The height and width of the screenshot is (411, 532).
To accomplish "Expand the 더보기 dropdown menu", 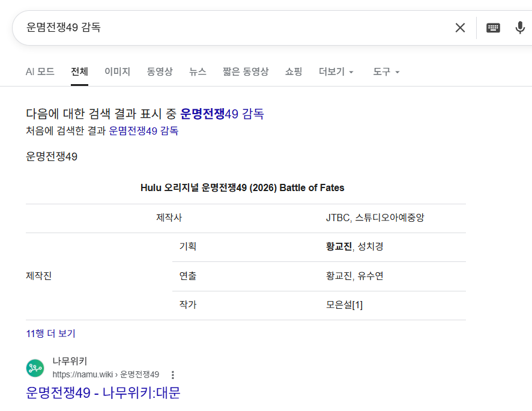I will click(336, 72).
